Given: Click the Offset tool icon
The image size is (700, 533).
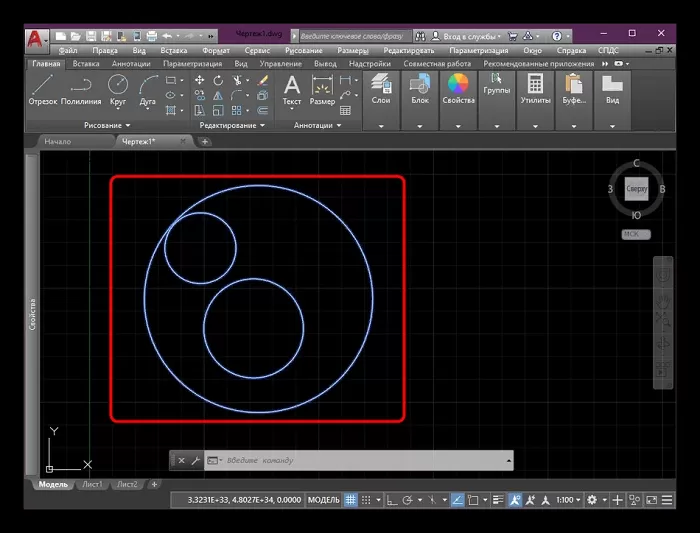Looking at the screenshot, I should click(x=263, y=110).
